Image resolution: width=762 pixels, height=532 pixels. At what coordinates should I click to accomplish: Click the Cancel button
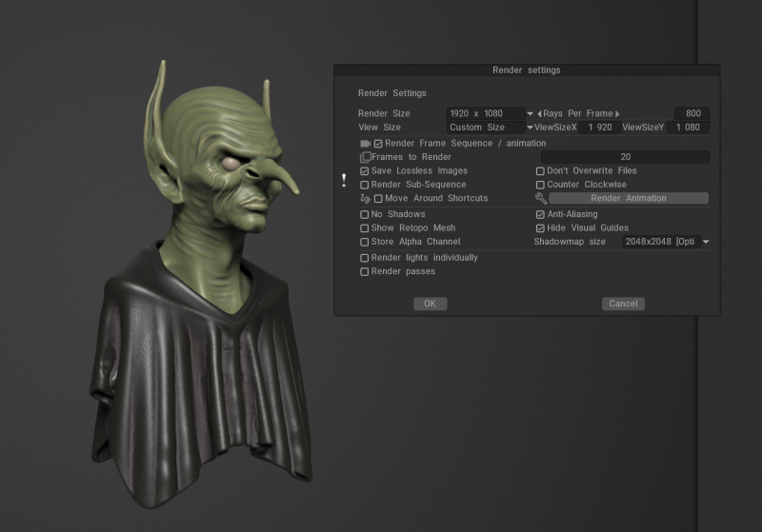623,304
